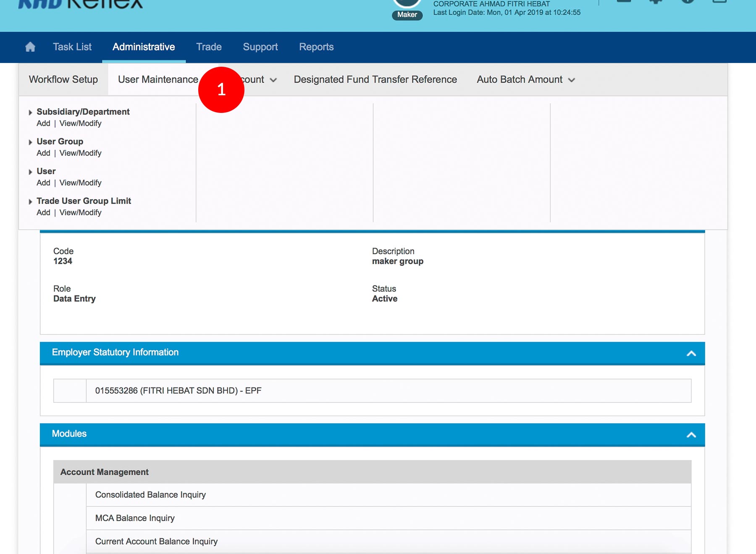This screenshot has height=554, width=756.
Task: Click the Maker role badge
Action: coord(407,15)
